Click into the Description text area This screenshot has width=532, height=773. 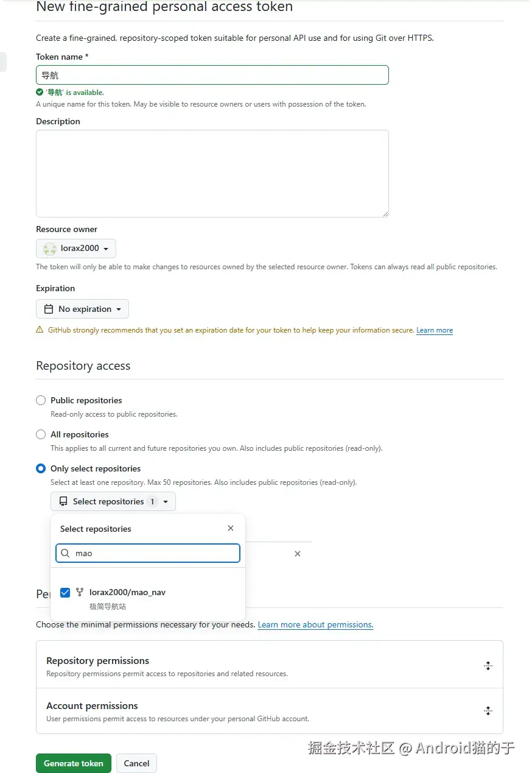click(212, 174)
